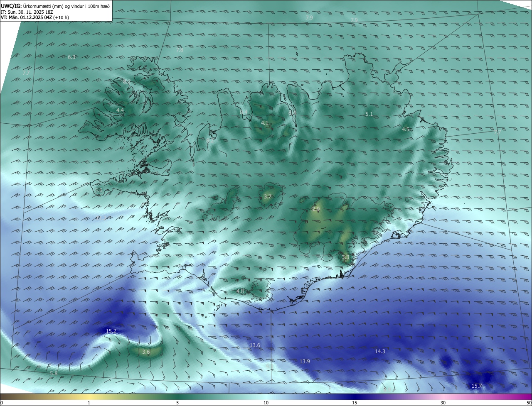Click the 3.6 value on the map

pos(145,352)
